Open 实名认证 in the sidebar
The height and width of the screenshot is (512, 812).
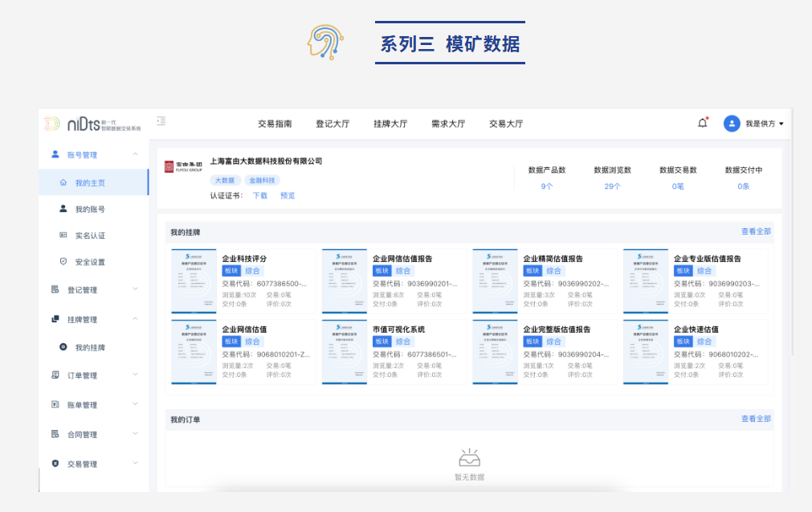point(90,236)
